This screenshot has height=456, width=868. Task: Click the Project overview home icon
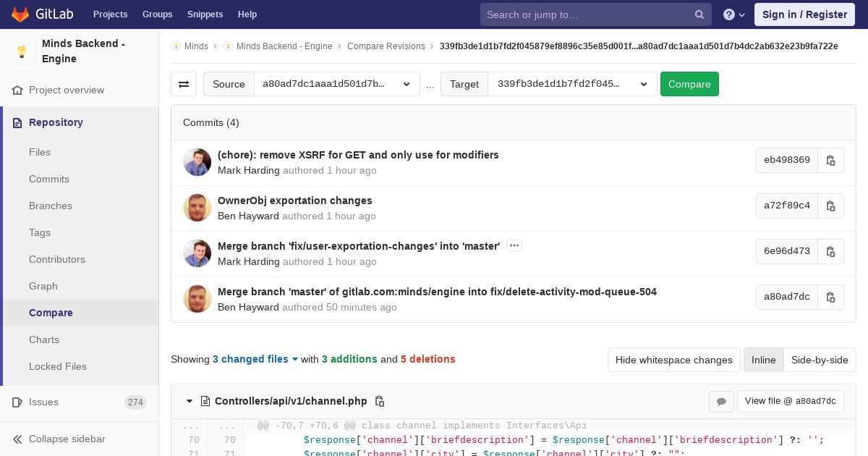17,90
